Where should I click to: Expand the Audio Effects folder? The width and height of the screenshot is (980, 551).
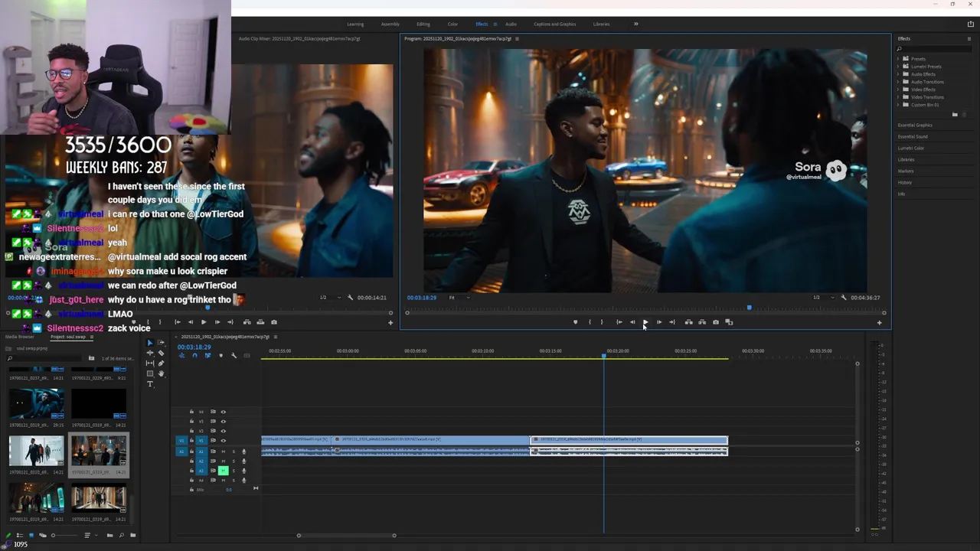pyautogui.click(x=898, y=74)
